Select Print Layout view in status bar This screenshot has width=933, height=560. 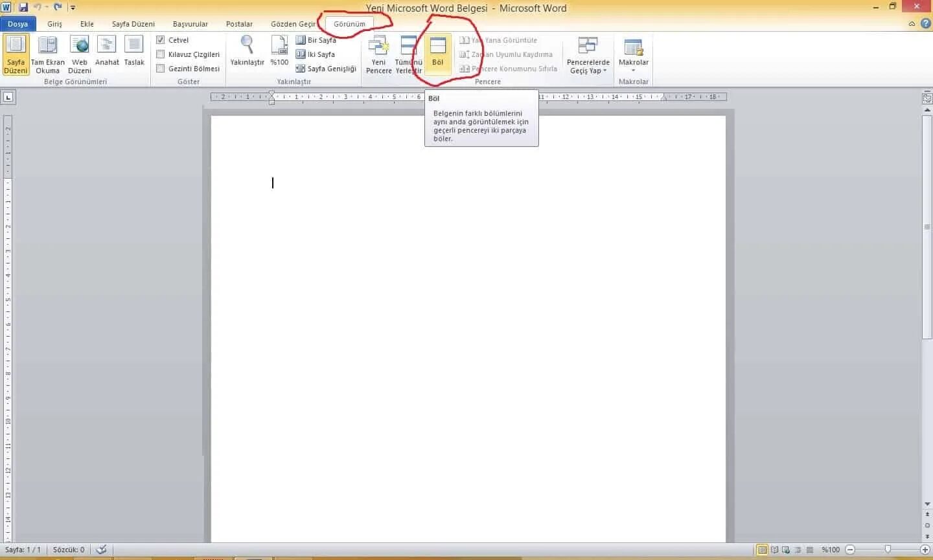coord(763,550)
